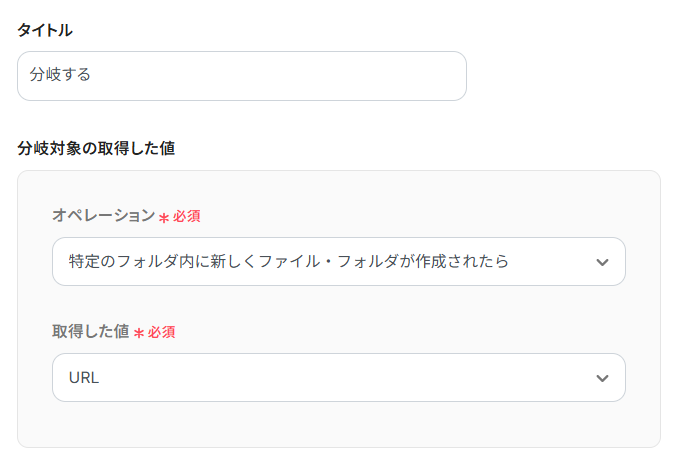Select the URL value text in the dropdown
This screenshot has width=686, height=463.
tap(84, 378)
